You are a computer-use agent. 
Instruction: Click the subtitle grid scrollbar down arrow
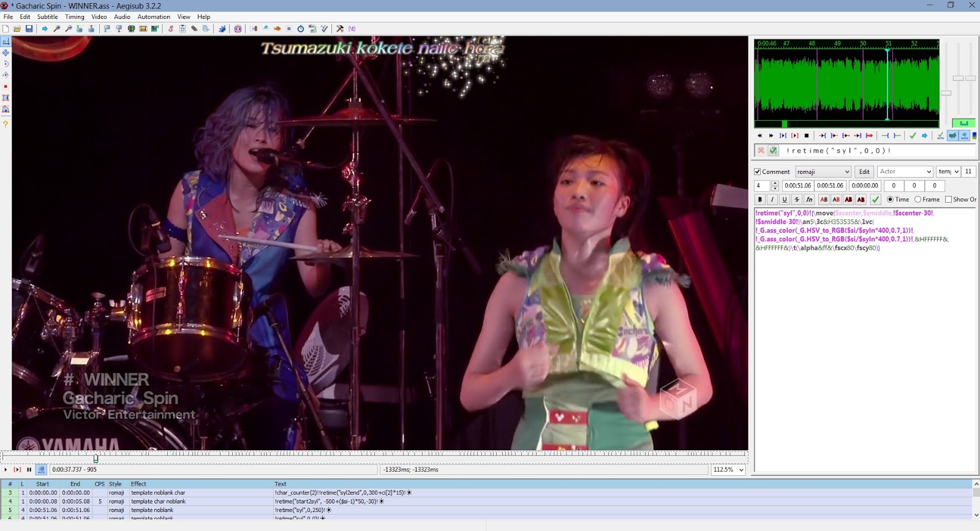tap(976, 515)
